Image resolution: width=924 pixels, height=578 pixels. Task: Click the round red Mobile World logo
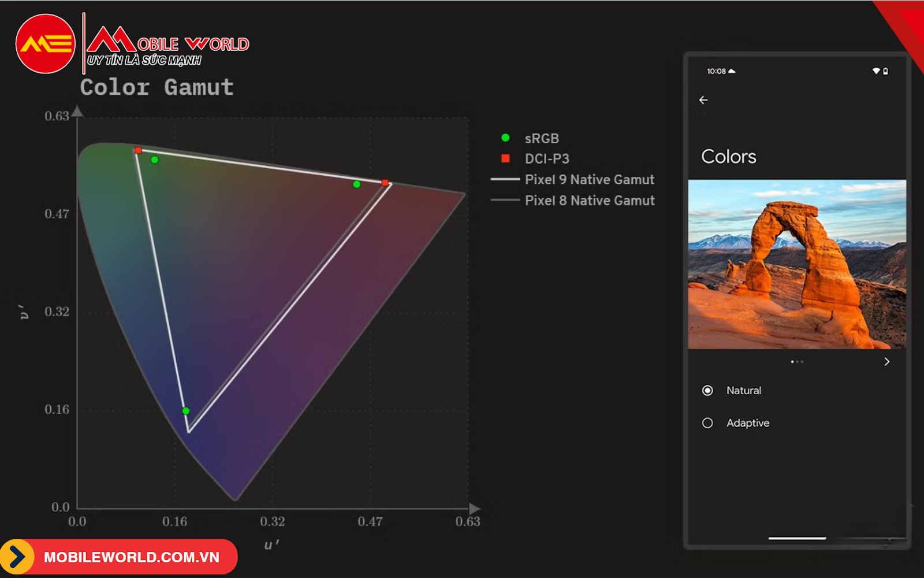45,44
